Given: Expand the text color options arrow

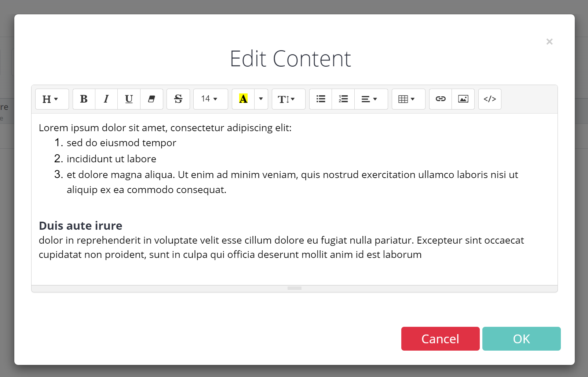Looking at the screenshot, I should coord(261,99).
